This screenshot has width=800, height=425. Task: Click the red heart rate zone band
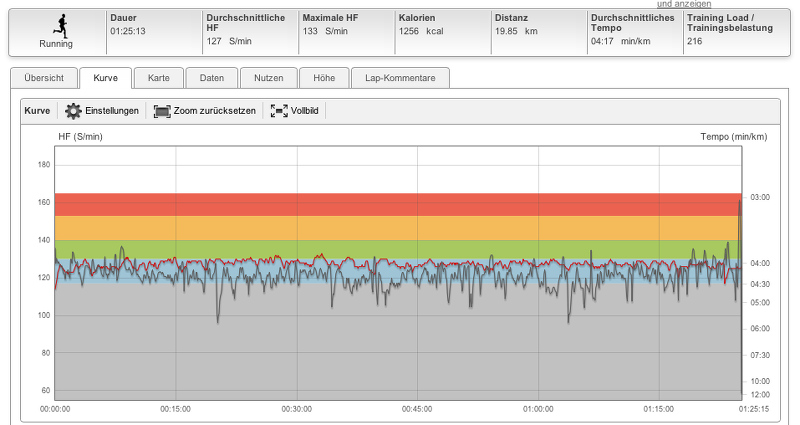tap(398, 205)
